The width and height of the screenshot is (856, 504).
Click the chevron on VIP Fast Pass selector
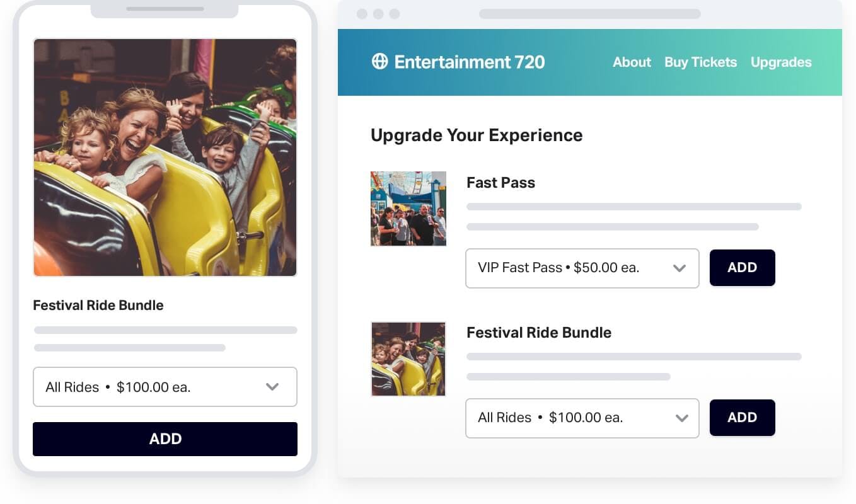tap(679, 268)
